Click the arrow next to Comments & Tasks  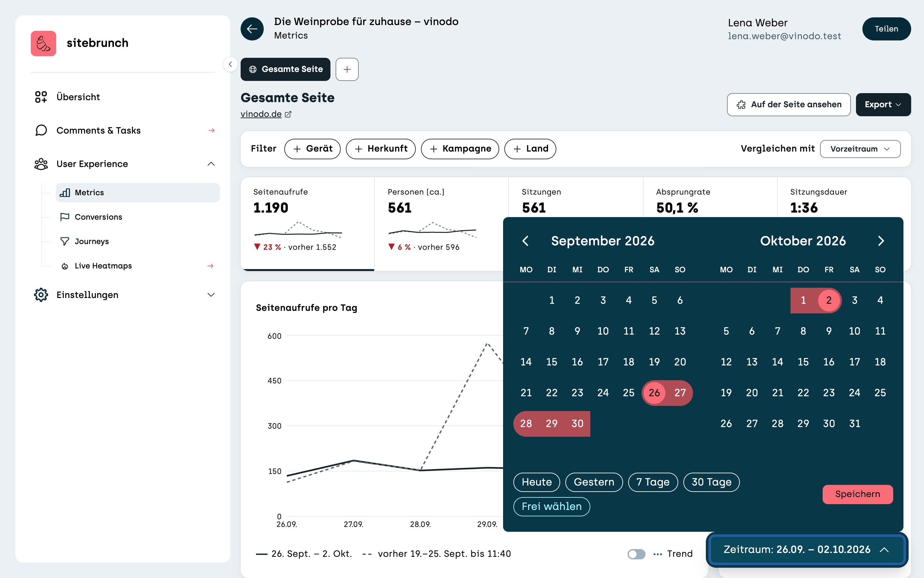[211, 130]
